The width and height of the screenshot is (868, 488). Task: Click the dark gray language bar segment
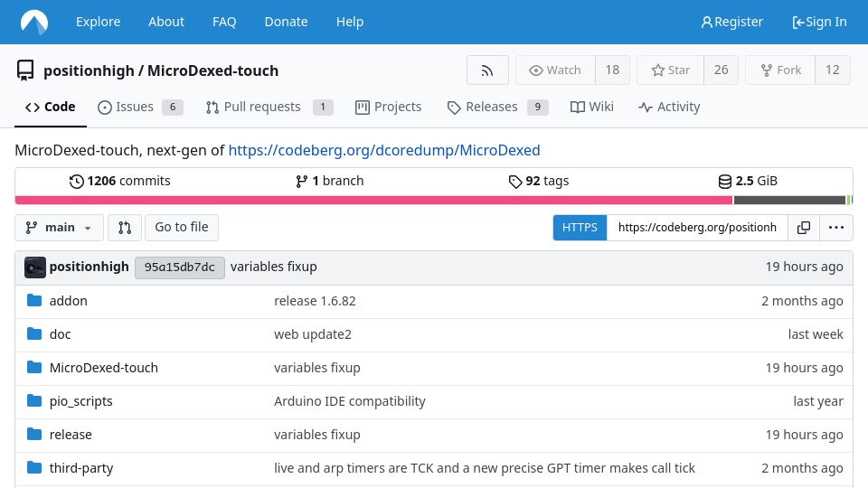tap(789, 201)
